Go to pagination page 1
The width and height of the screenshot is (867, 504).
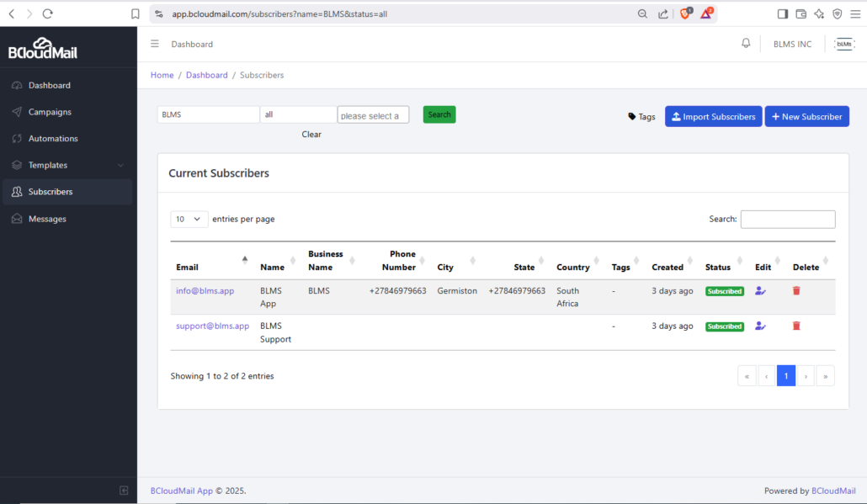785,376
